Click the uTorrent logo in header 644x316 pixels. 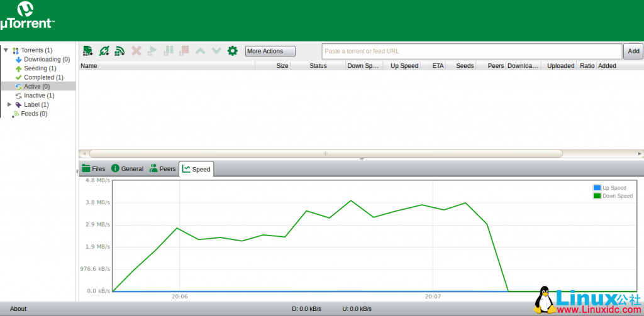[26, 15]
